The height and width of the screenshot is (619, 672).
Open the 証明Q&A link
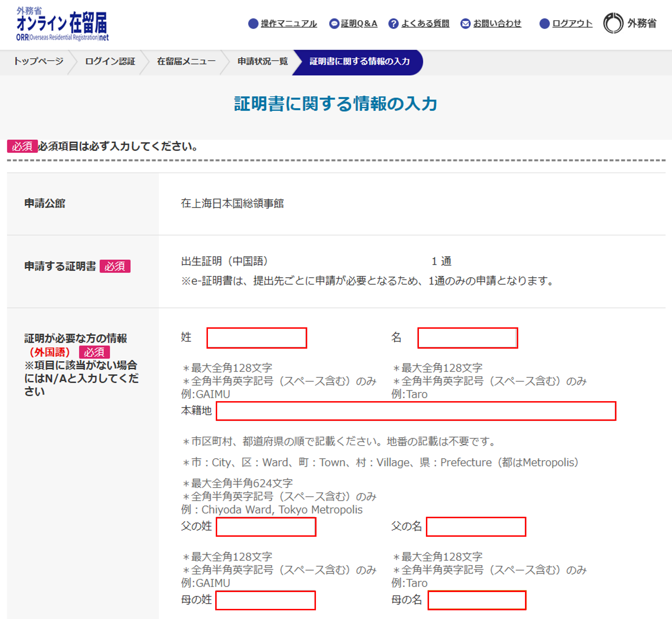coord(359,24)
